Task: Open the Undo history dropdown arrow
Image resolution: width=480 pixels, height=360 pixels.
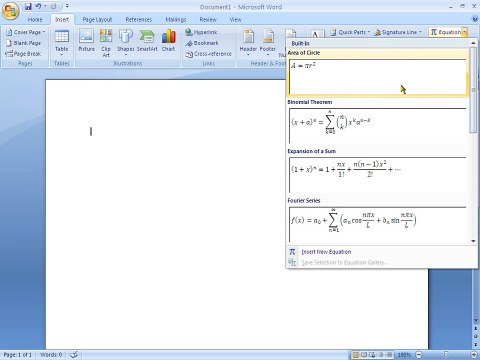Action: 45,6
